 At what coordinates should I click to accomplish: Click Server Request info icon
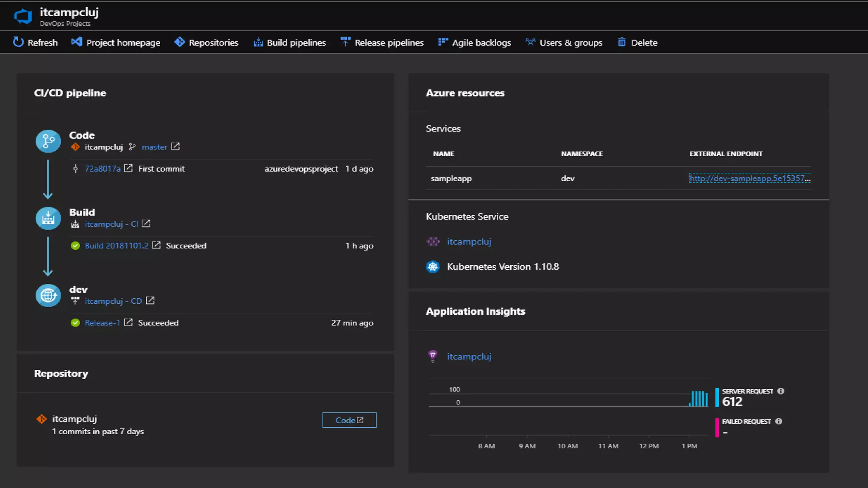[781, 391]
